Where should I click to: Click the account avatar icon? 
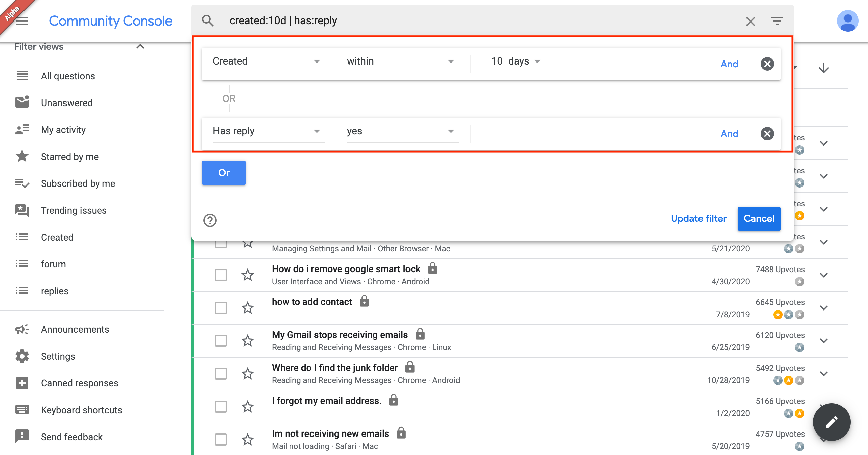pos(847,21)
